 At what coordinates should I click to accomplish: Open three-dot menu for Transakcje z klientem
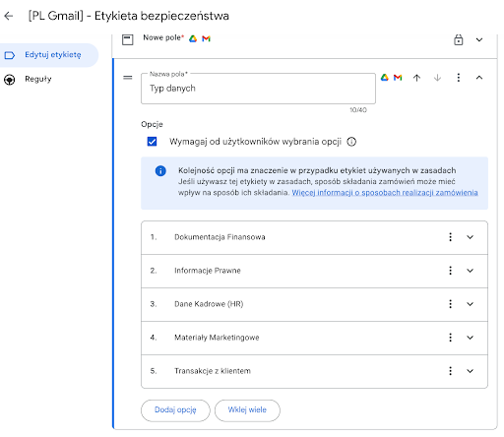450,371
